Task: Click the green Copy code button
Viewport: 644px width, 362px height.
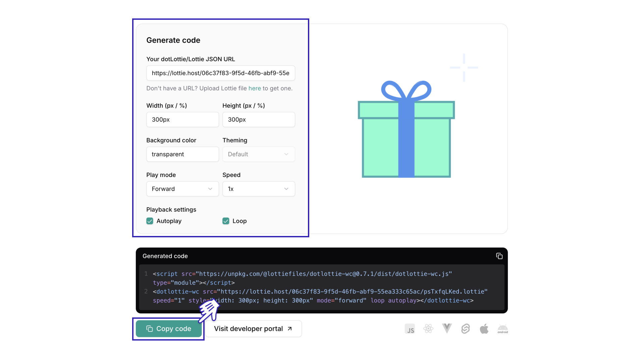Action: point(169,329)
